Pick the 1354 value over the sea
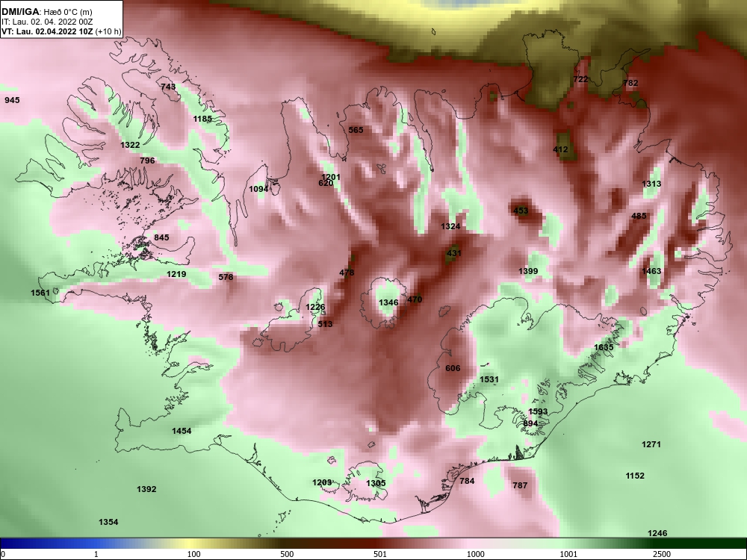The image size is (747, 560). [x=108, y=522]
